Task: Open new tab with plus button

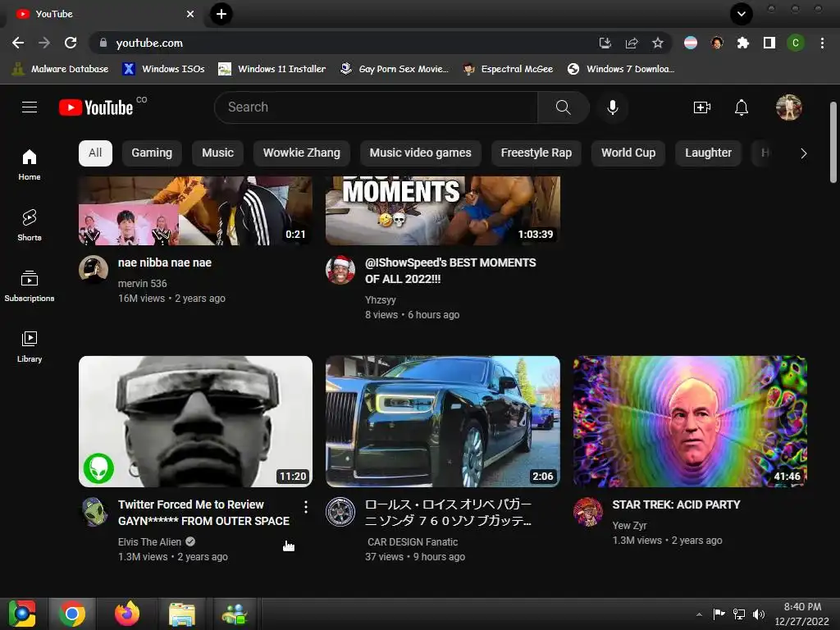Action: tap(221, 14)
